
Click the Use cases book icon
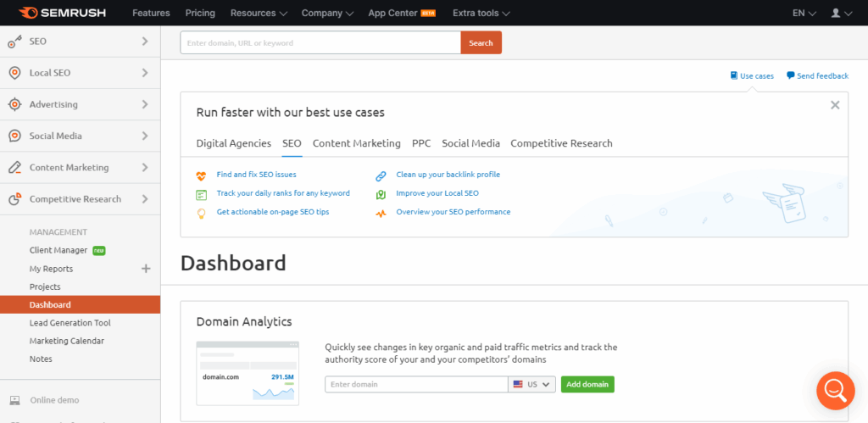734,75
